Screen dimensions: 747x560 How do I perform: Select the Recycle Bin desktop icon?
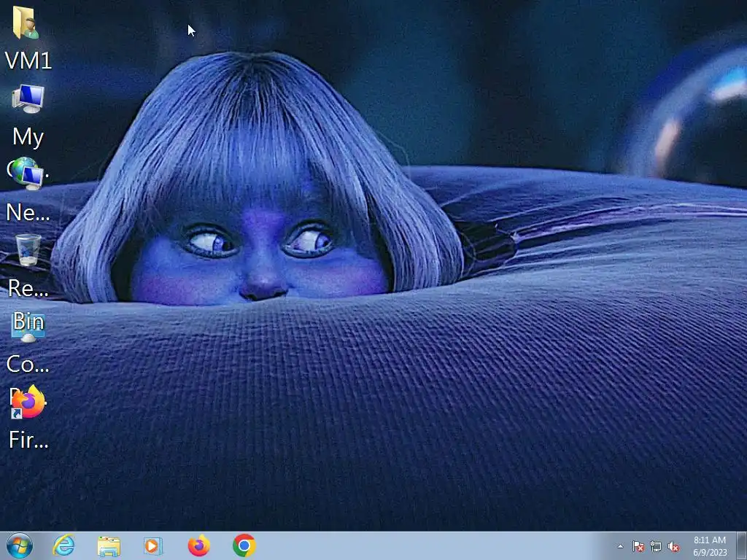[x=28, y=250]
